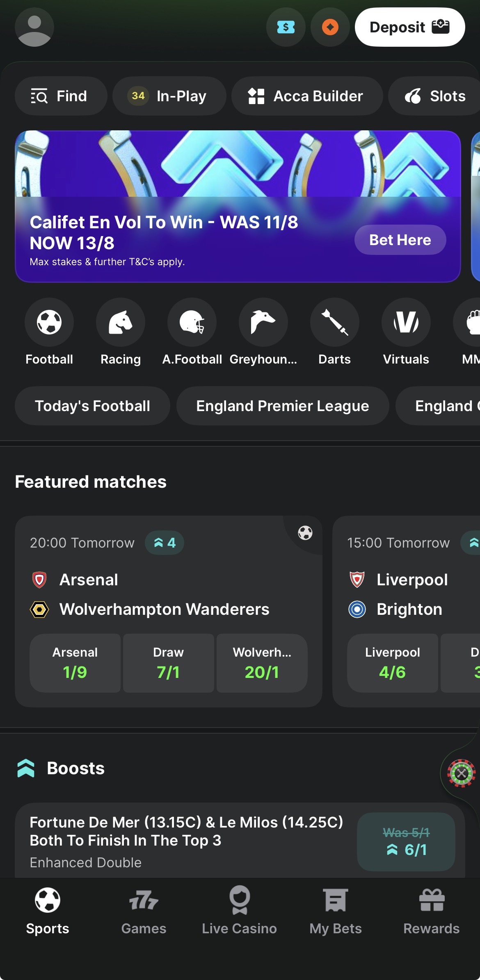Viewport: 480px width, 980px height.
Task: Filter by England Premier League
Action: [x=282, y=406]
